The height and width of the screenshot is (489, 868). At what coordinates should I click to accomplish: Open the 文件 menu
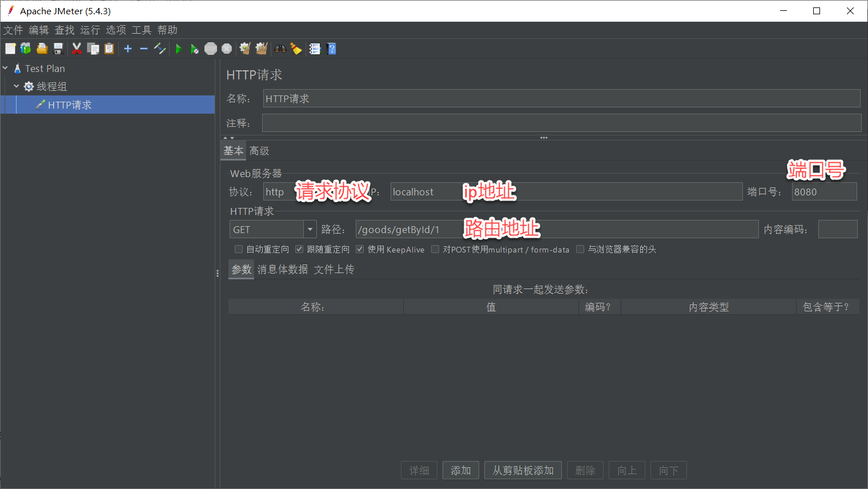(x=13, y=30)
